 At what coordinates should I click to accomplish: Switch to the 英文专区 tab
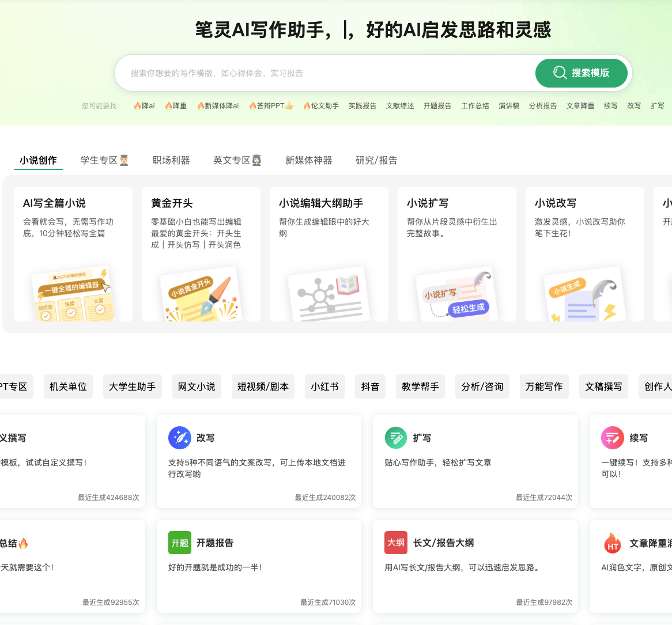coord(237,160)
